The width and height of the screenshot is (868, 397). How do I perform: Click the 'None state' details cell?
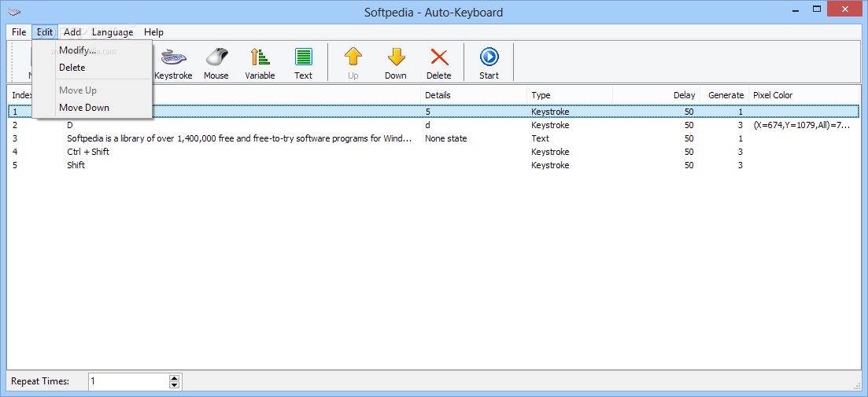tap(445, 138)
